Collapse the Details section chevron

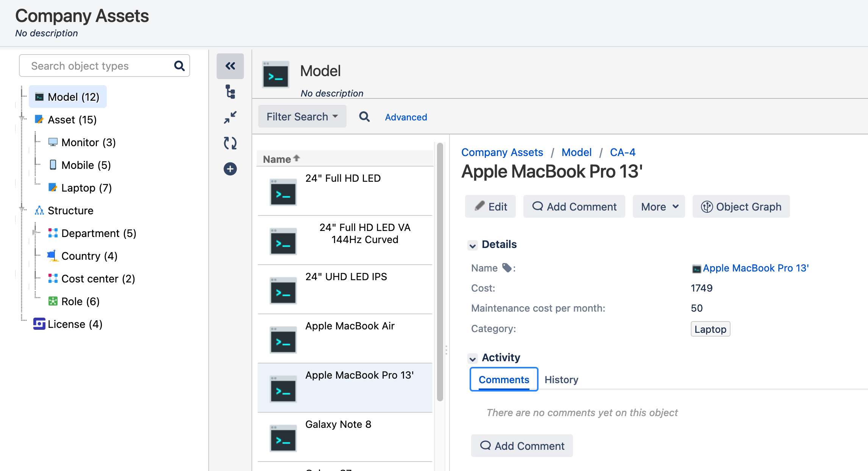pos(473,245)
